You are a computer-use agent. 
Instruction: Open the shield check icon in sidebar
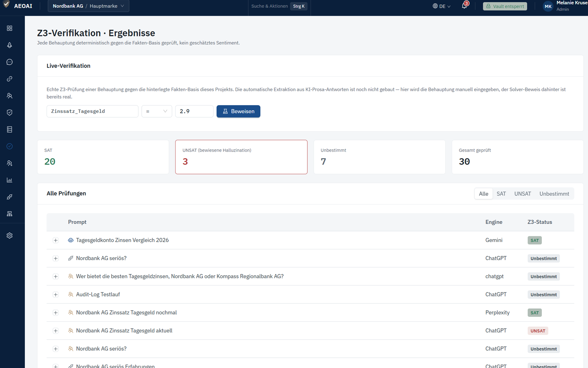click(x=9, y=112)
